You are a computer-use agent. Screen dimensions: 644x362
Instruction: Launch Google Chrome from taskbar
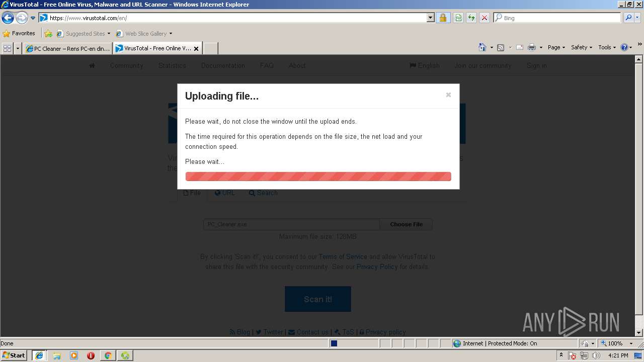click(x=108, y=355)
